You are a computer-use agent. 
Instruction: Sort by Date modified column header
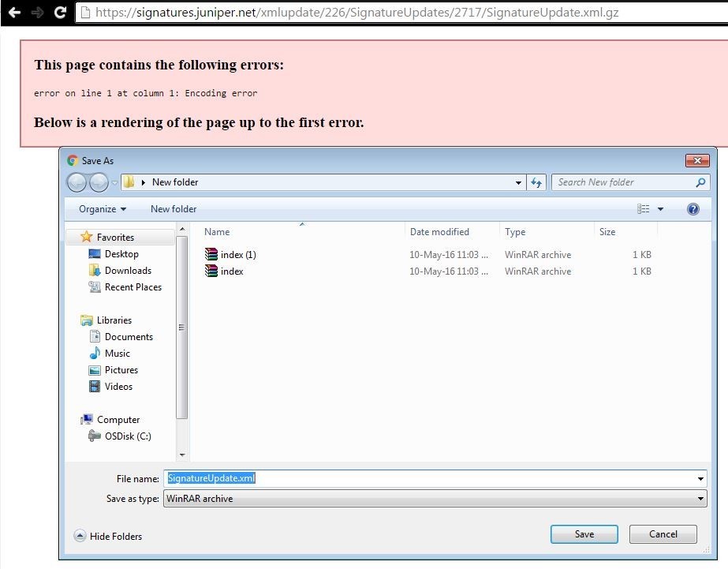click(x=439, y=232)
